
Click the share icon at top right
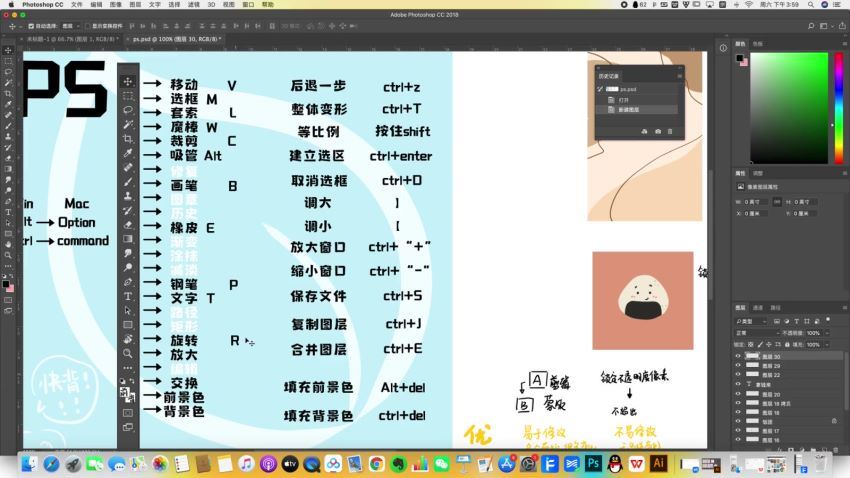tap(842, 25)
